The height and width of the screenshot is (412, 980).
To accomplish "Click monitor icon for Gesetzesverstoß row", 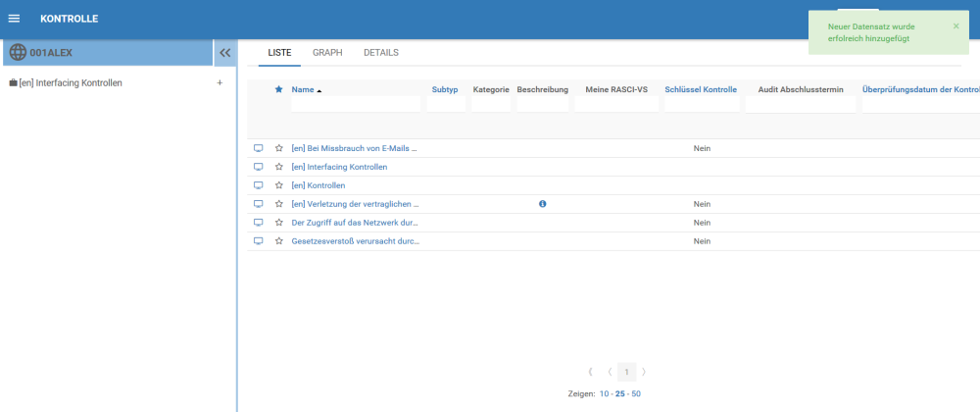I will pos(258,241).
